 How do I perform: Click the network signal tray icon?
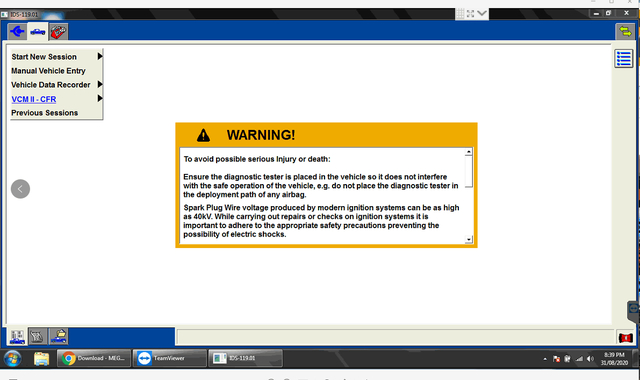(x=579, y=359)
